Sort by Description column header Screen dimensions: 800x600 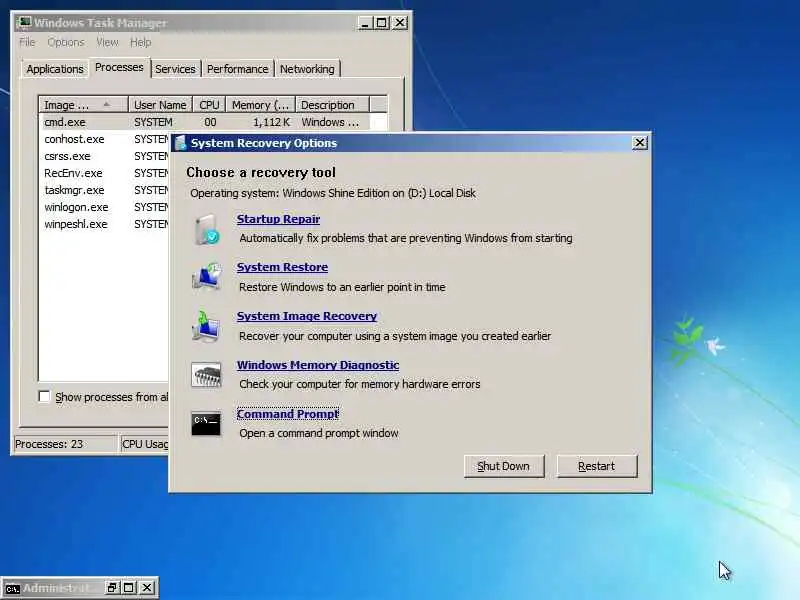332,105
